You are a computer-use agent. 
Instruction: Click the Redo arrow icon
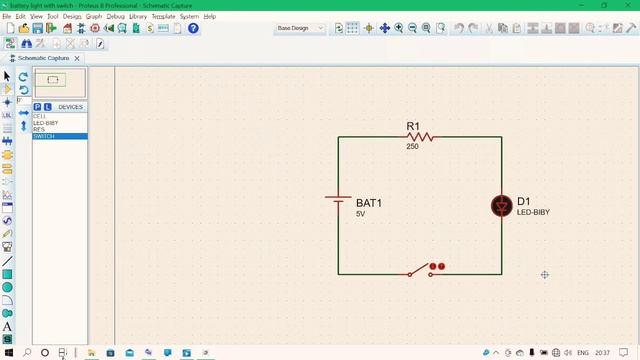pos(473,28)
